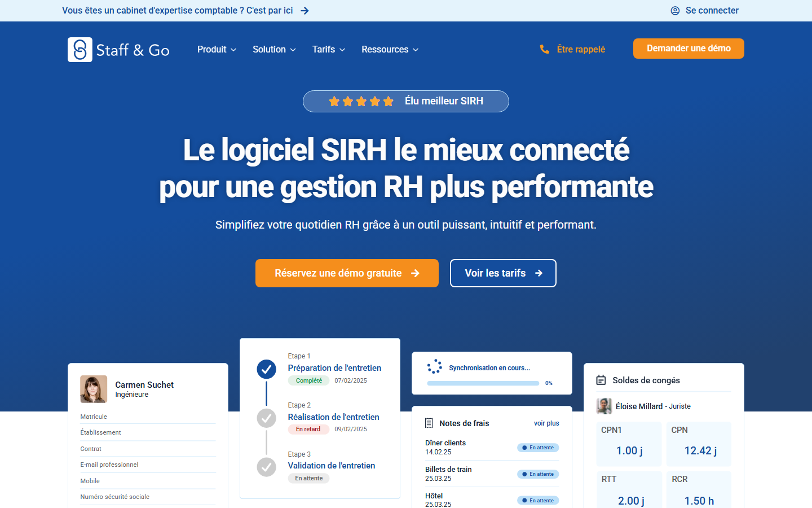This screenshot has width=812, height=508.
Task: Click the Être rappelé link
Action: pos(572,50)
